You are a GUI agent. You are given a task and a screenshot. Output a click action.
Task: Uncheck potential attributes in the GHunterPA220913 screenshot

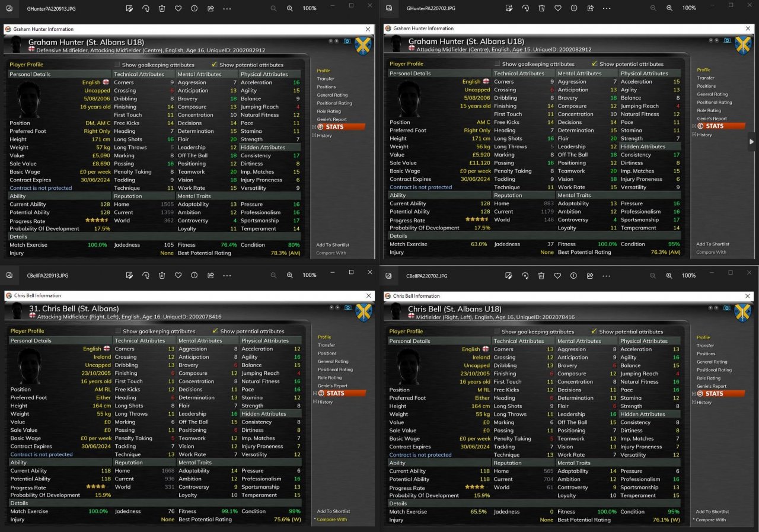click(215, 65)
